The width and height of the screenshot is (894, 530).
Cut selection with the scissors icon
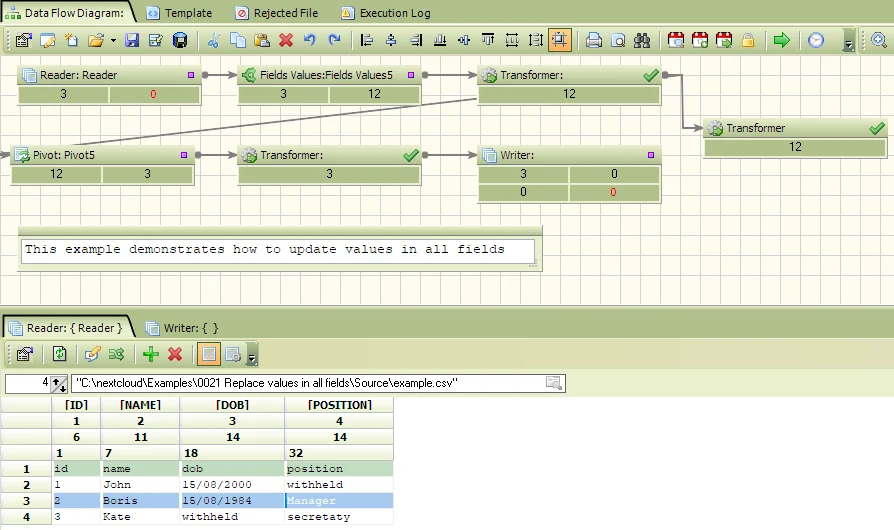(x=214, y=40)
